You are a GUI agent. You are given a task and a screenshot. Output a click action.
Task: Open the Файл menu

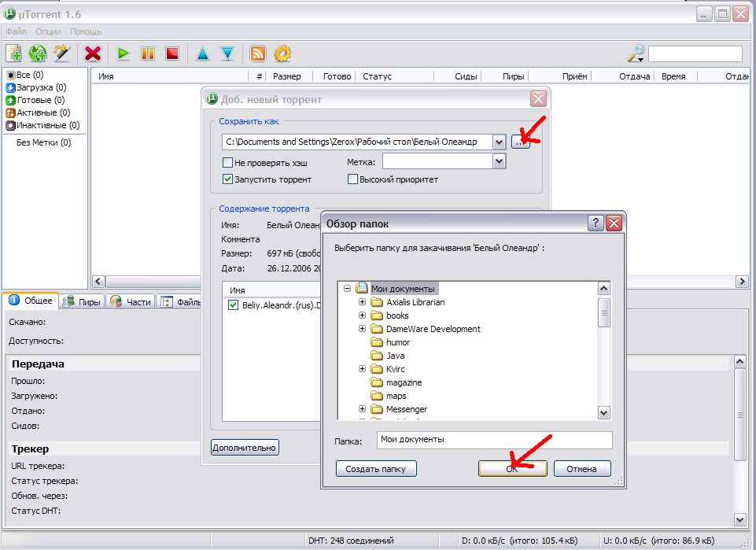tap(16, 31)
